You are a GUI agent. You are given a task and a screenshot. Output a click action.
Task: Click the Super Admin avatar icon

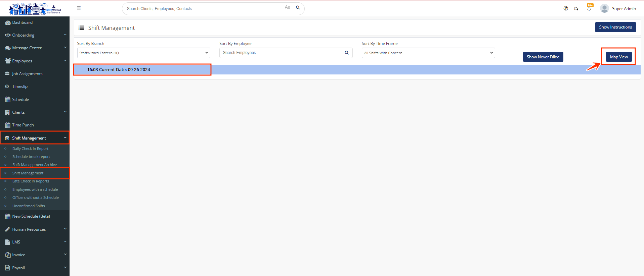[x=604, y=8]
